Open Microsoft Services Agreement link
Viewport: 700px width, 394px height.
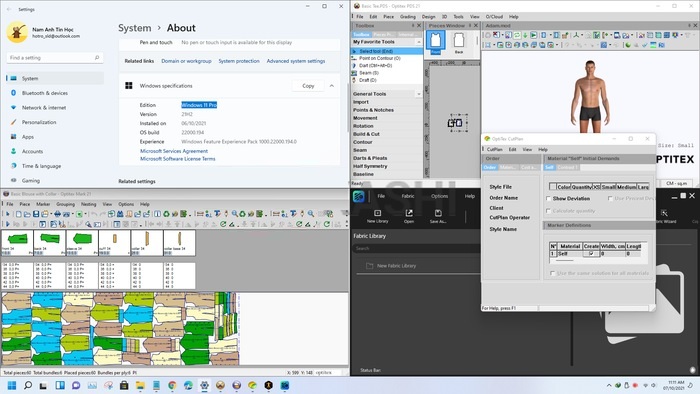pyautogui.click(x=174, y=151)
